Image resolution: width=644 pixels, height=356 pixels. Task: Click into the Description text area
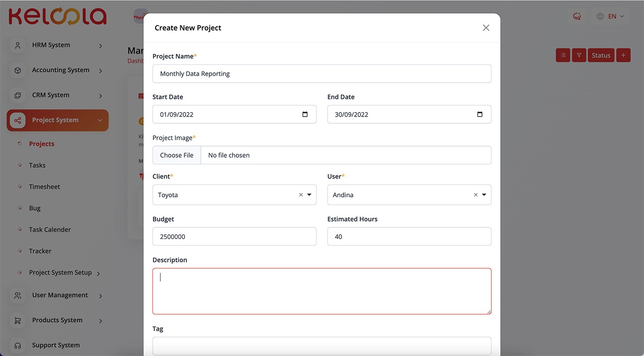click(x=322, y=291)
